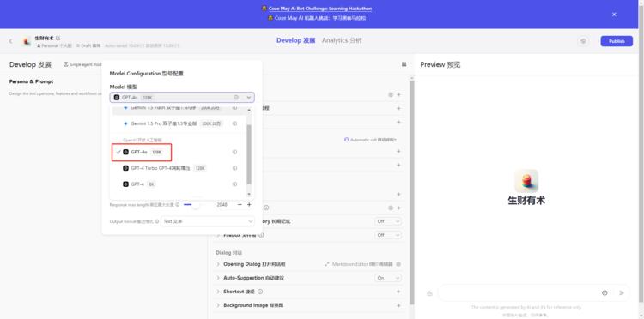This screenshot has height=319, width=644.
Task: Click the round icon left of Publish
Action: coord(583,41)
